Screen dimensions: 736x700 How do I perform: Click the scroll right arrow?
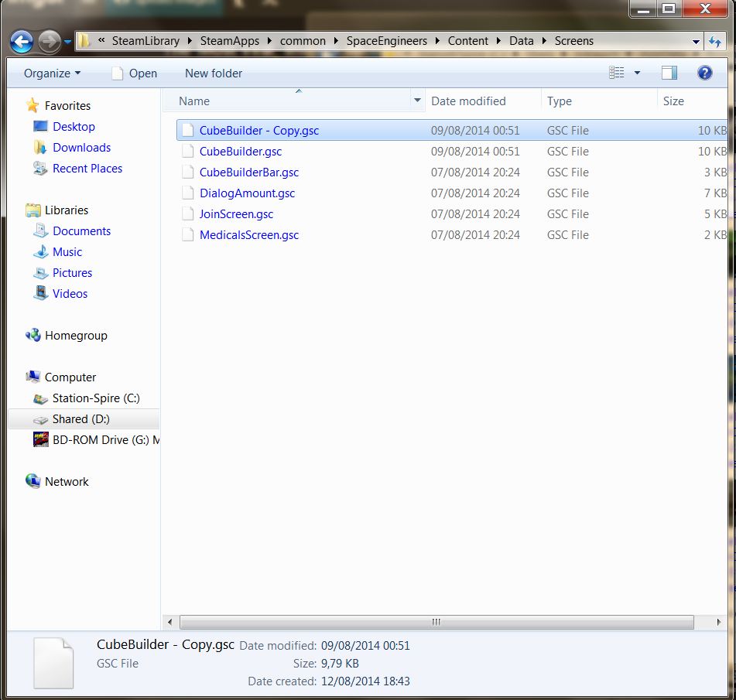pos(719,622)
